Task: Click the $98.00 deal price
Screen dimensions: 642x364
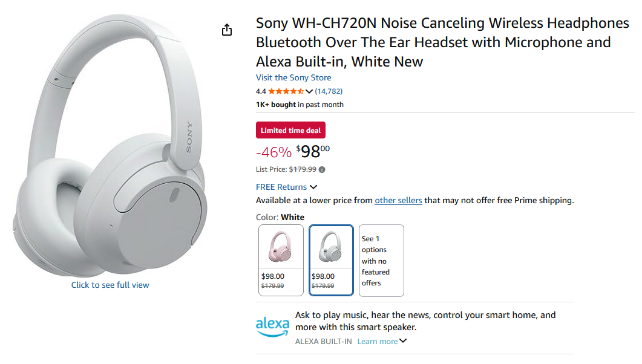Action: coord(313,151)
